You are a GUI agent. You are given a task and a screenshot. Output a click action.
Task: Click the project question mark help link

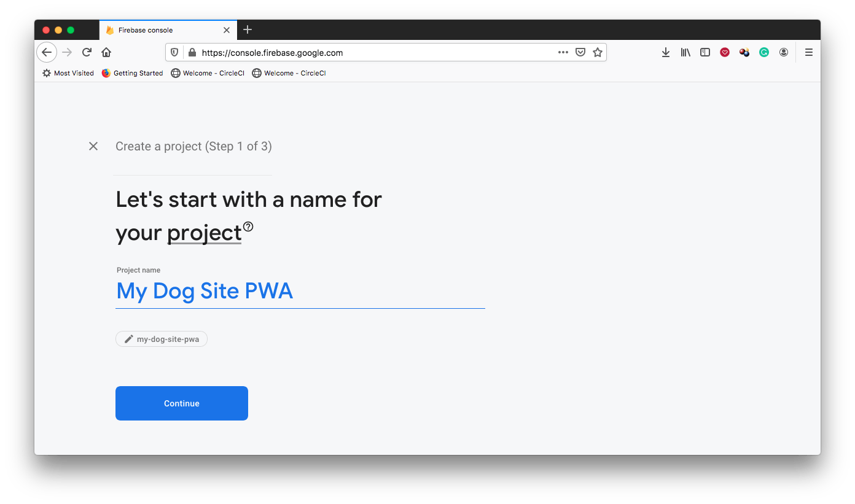(x=248, y=227)
